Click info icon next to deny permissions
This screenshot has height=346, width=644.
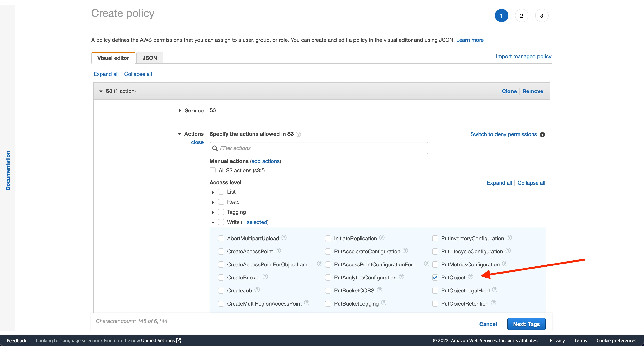[x=542, y=135]
